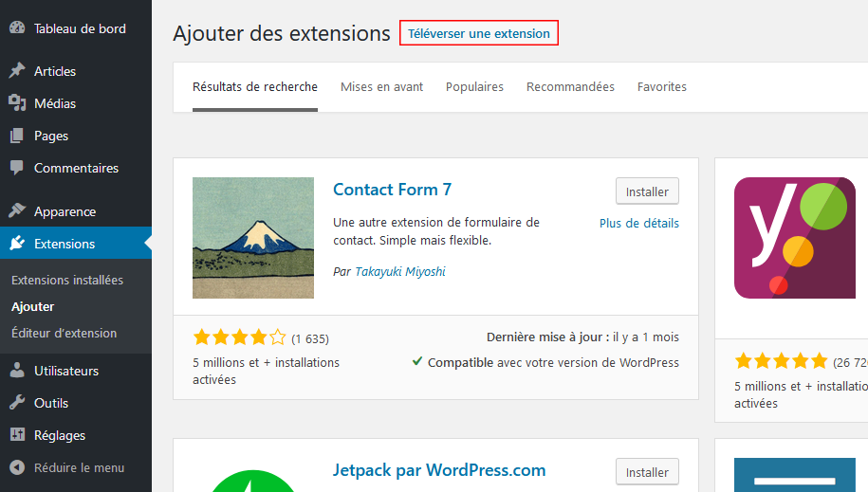868x492 pixels.
Task: Open Plus de détails for Contact Form 7
Action: [x=638, y=223]
